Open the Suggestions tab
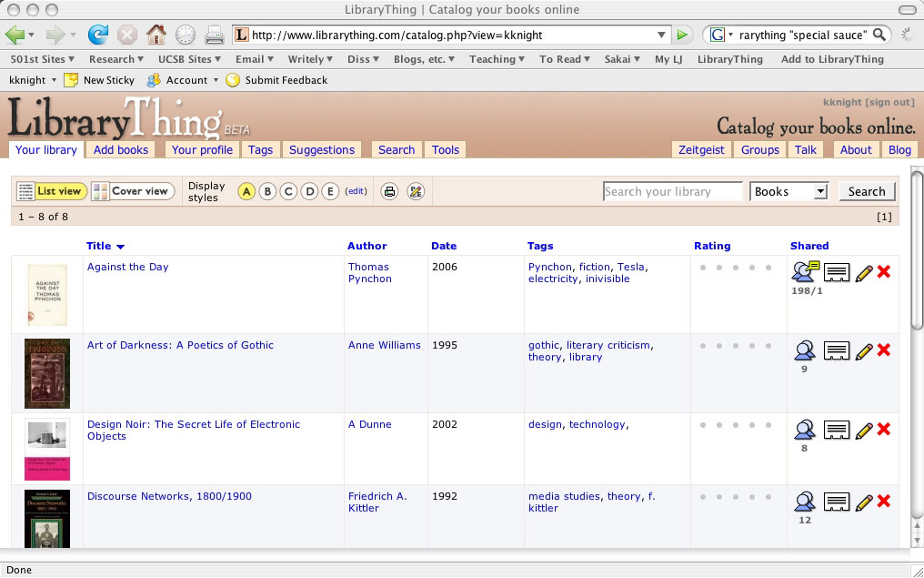The image size is (924, 578). (322, 150)
